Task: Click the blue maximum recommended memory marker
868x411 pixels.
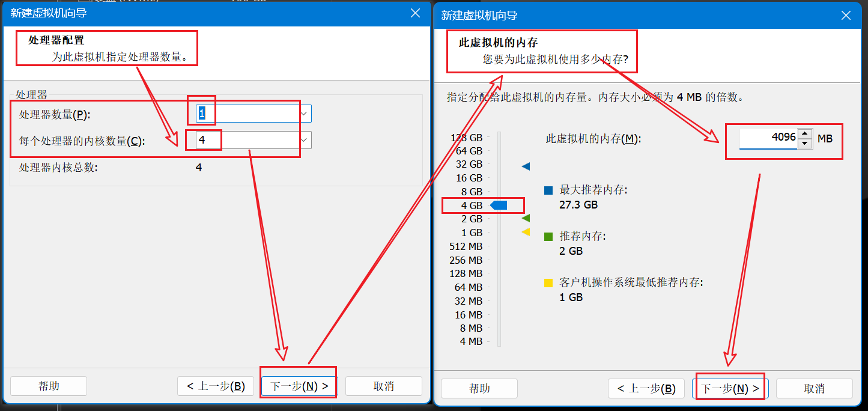Action: 526,166
